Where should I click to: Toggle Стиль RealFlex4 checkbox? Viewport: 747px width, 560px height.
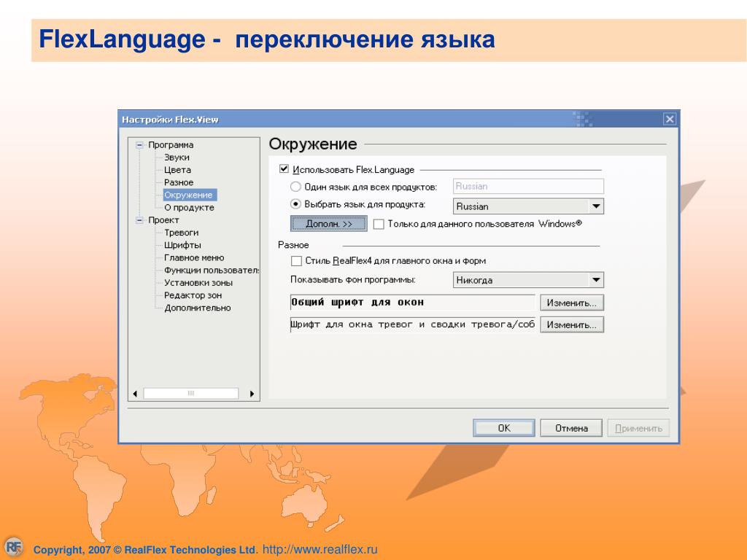point(296,261)
